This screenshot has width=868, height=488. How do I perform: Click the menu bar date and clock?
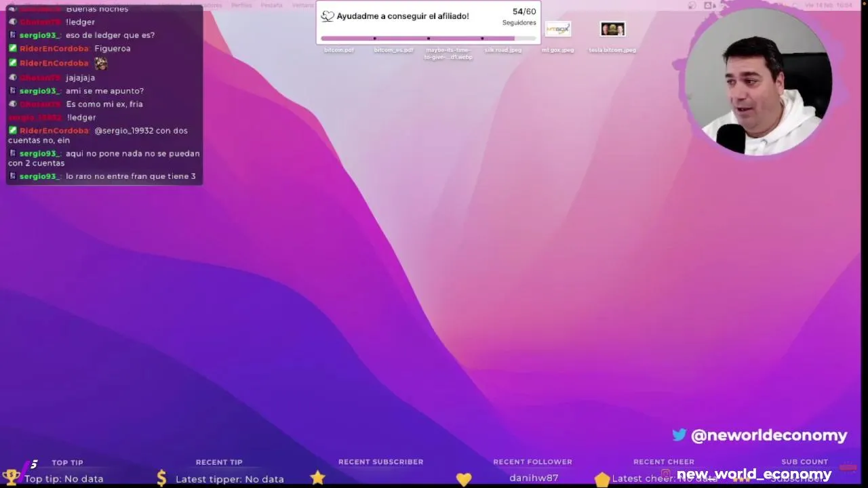click(x=828, y=5)
